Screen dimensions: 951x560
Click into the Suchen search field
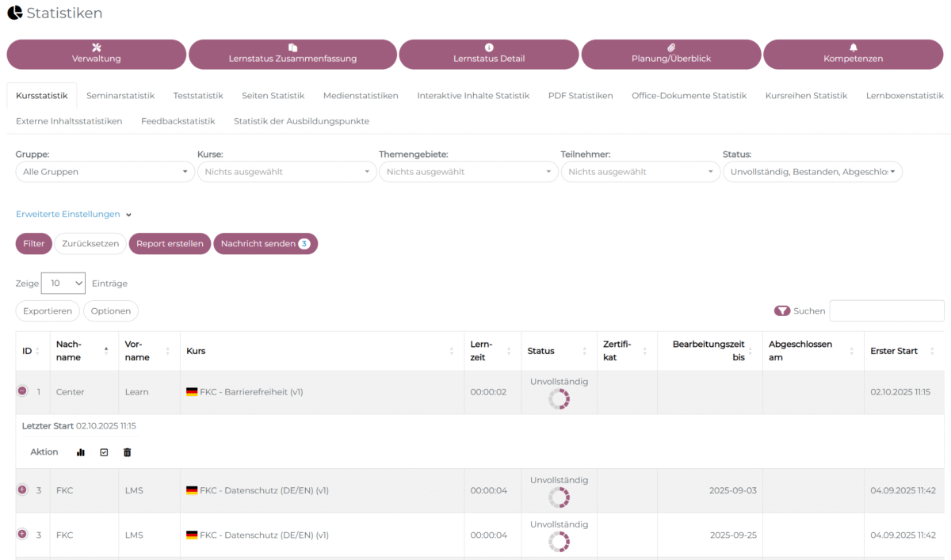(886, 311)
